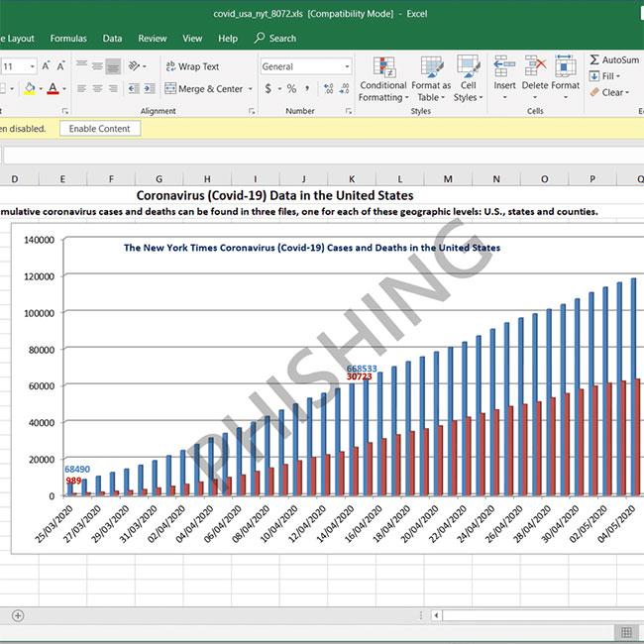
Task: Open the Fill Color dropdown arrow
Action: tap(41, 89)
